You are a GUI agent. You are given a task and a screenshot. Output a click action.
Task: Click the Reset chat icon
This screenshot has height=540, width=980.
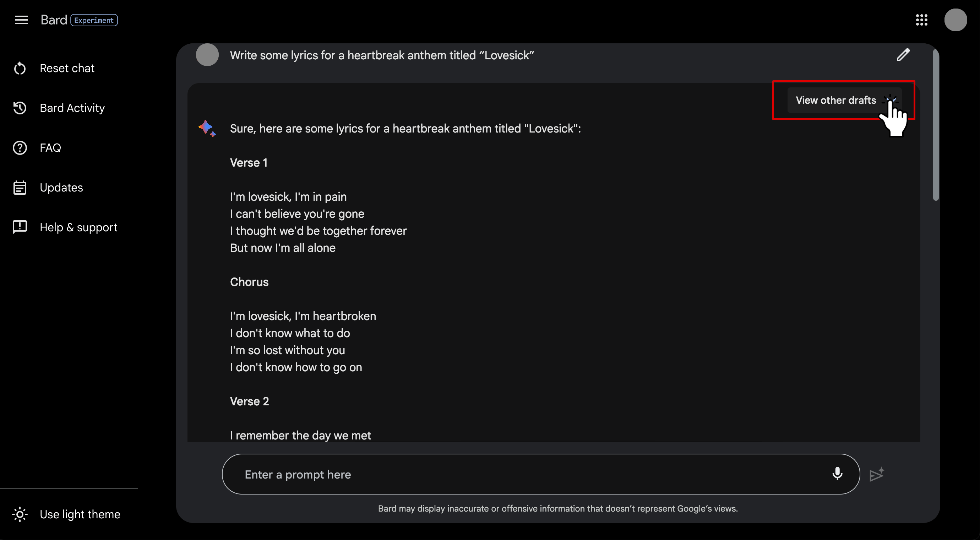tap(20, 69)
